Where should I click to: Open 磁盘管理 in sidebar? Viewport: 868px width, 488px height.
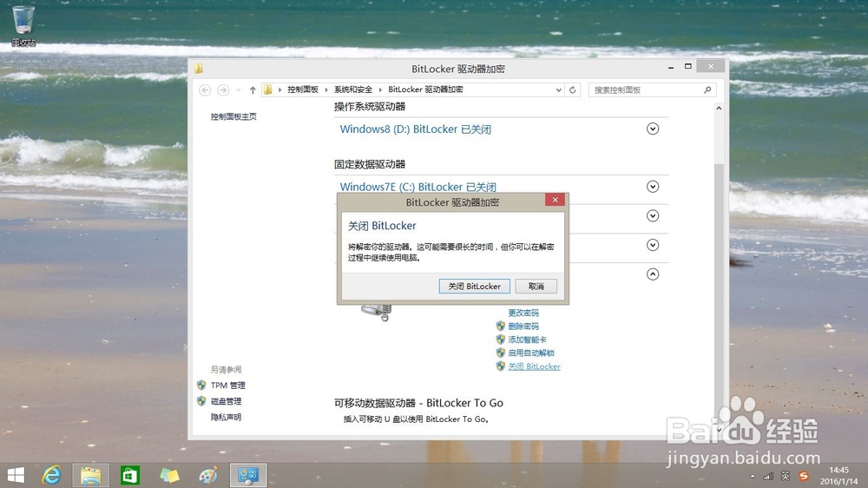[226, 401]
